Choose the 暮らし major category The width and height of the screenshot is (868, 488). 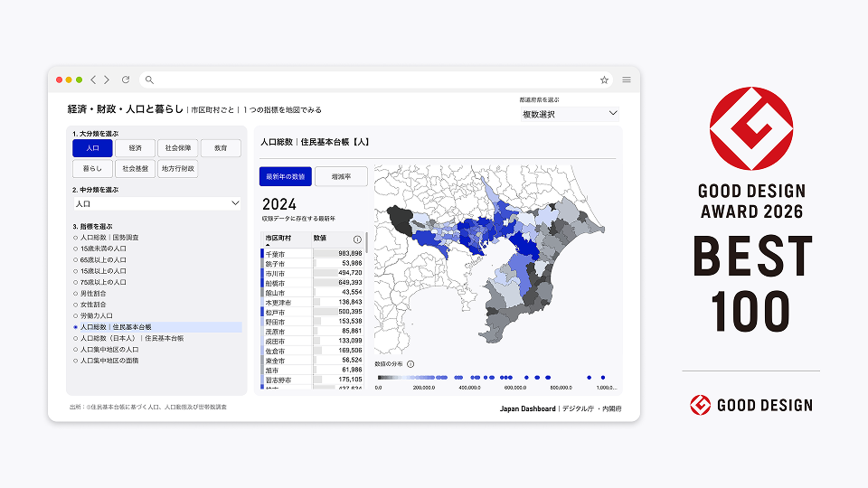92,168
